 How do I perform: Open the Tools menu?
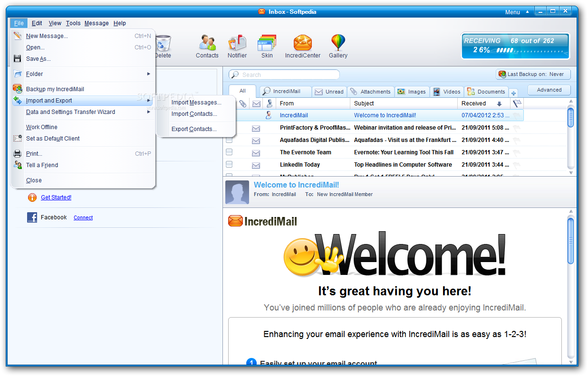pyautogui.click(x=73, y=23)
